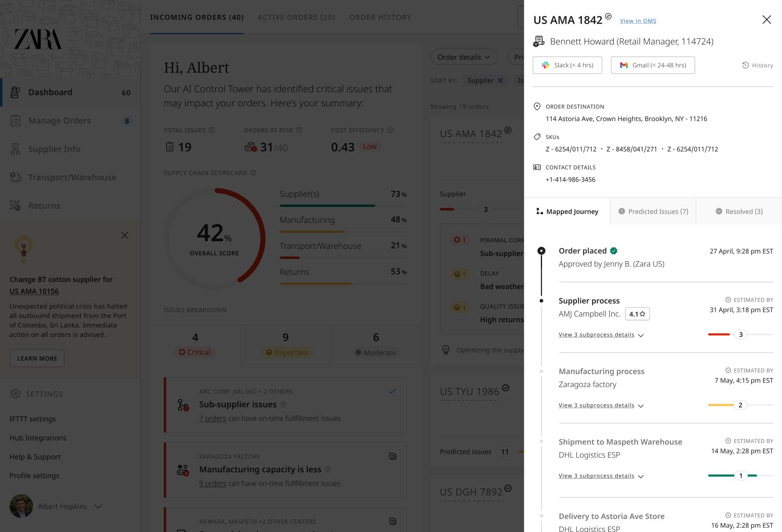Open History in order panel
782x532 pixels.
pyautogui.click(x=758, y=65)
